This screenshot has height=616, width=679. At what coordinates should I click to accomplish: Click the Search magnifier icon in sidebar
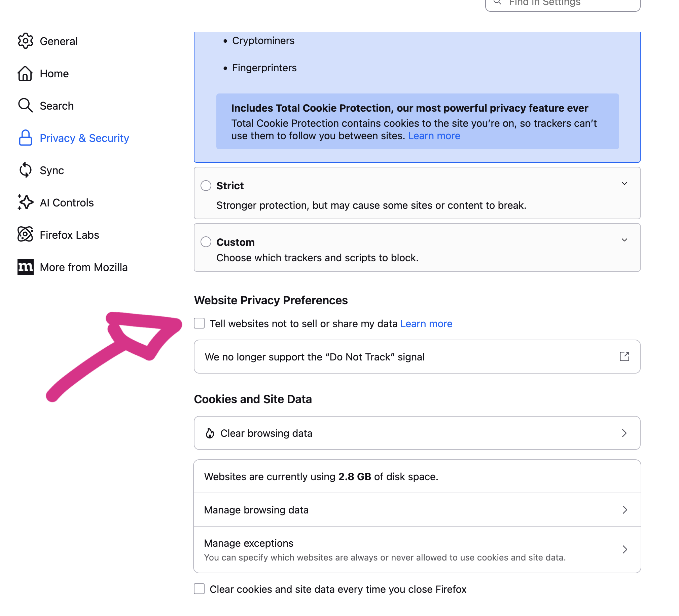(25, 106)
